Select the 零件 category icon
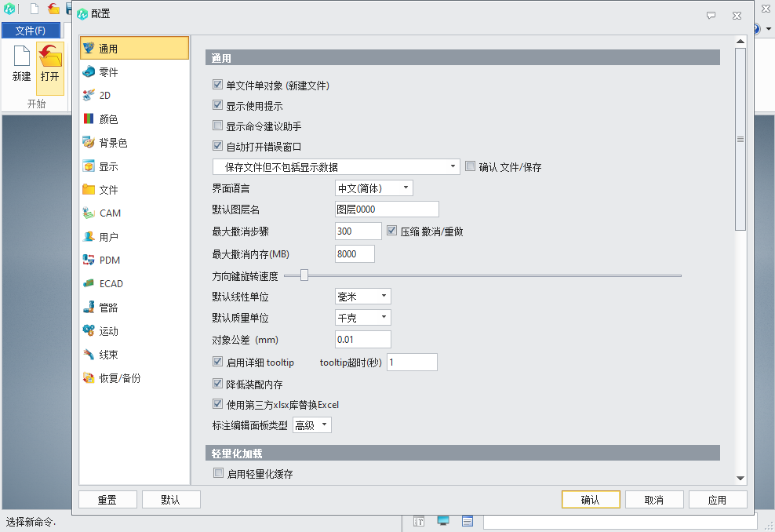This screenshot has height=532, width=775. click(x=89, y=72)
